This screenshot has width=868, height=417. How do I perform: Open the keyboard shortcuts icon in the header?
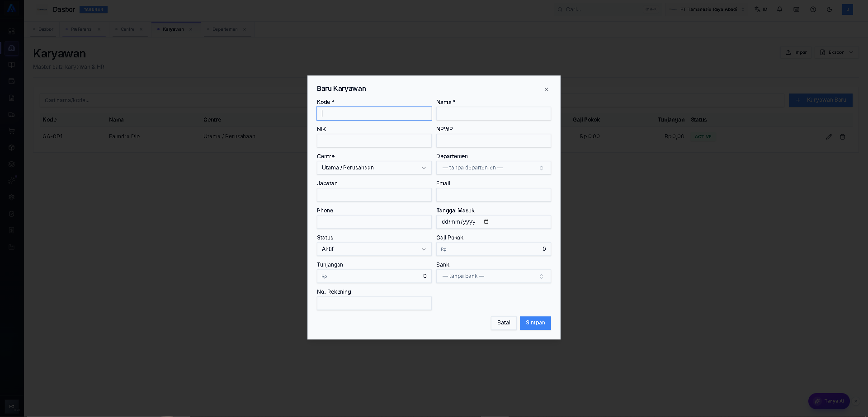(797, 9)
